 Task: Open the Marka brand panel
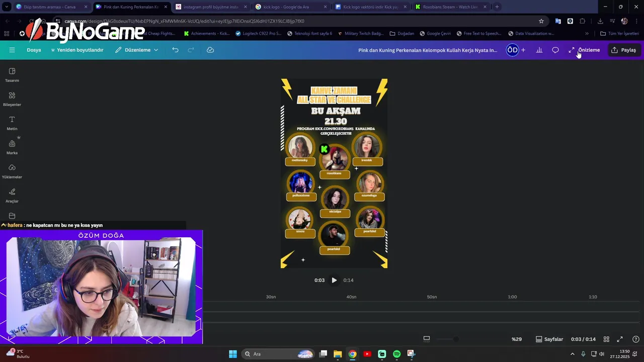pyautogui.click(x=12, y=147)
